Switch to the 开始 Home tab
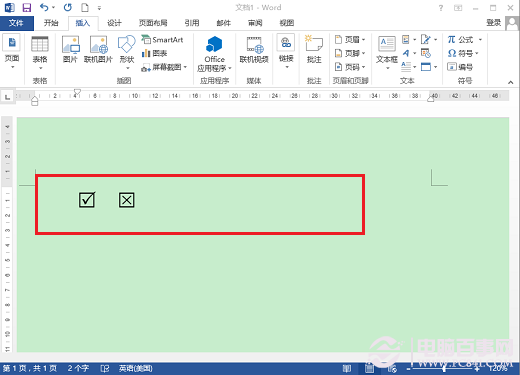Screen dimensions: 520x375 pos(51,23)
